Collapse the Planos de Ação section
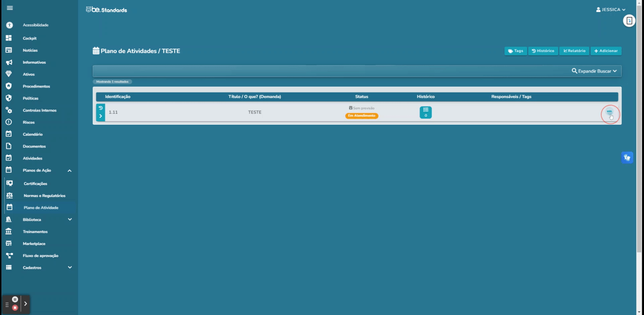Screen dimensions: 644x315 click(x=69, y=171)
